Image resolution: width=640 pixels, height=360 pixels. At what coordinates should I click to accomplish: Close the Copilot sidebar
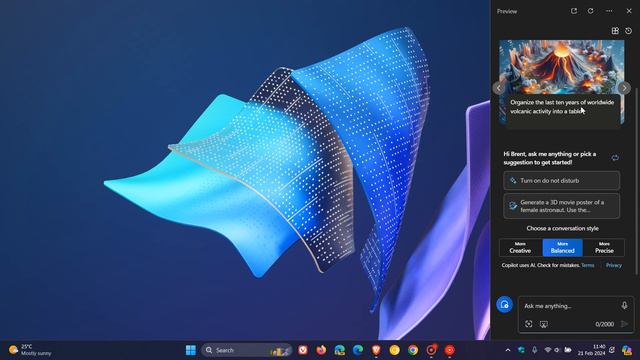629,11
